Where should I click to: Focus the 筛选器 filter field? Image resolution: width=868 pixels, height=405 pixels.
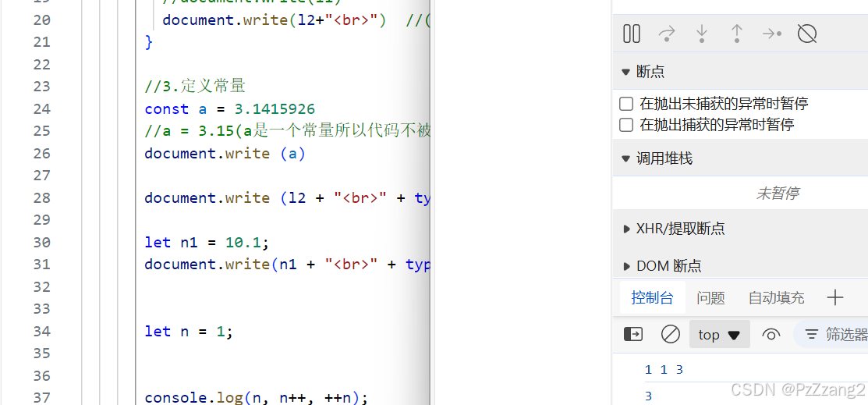[831, 334]
